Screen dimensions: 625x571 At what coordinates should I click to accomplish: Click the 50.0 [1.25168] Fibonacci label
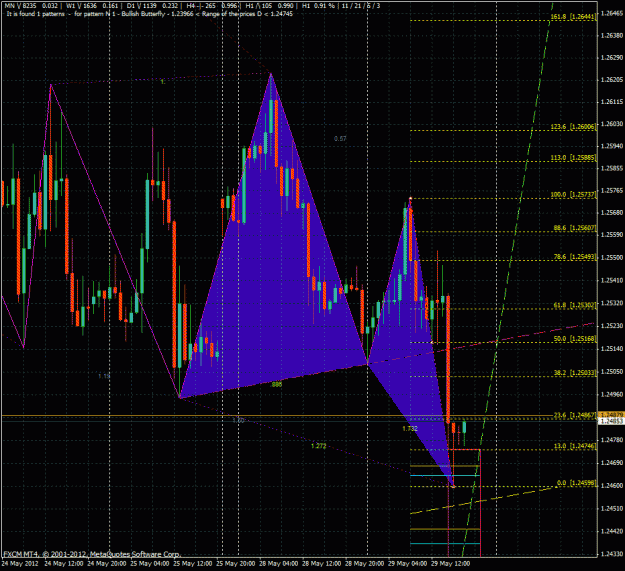(x=575, y=339)
